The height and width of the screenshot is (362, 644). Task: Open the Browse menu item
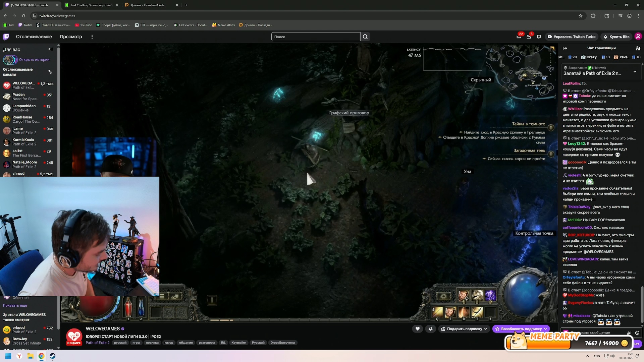(71, 37)
